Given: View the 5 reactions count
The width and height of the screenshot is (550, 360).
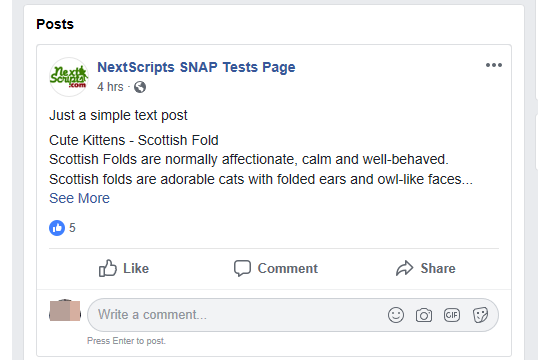Looking at the screenshot, I should (72, 228).
